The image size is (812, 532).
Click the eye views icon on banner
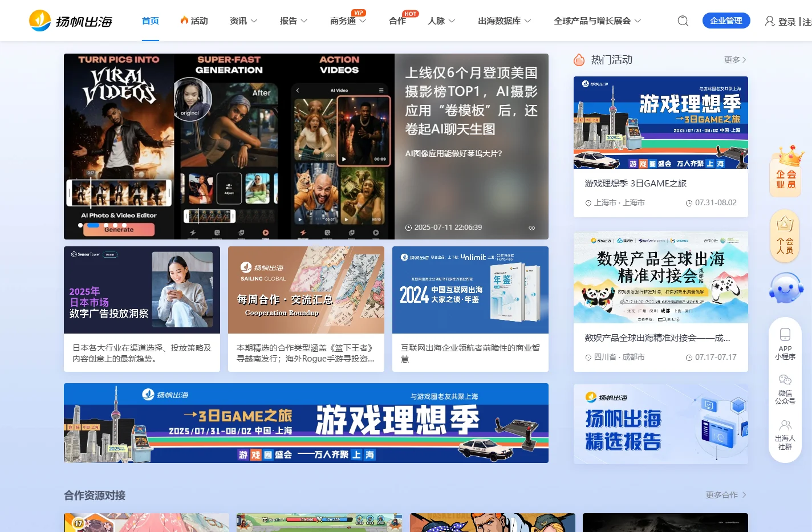531,228
